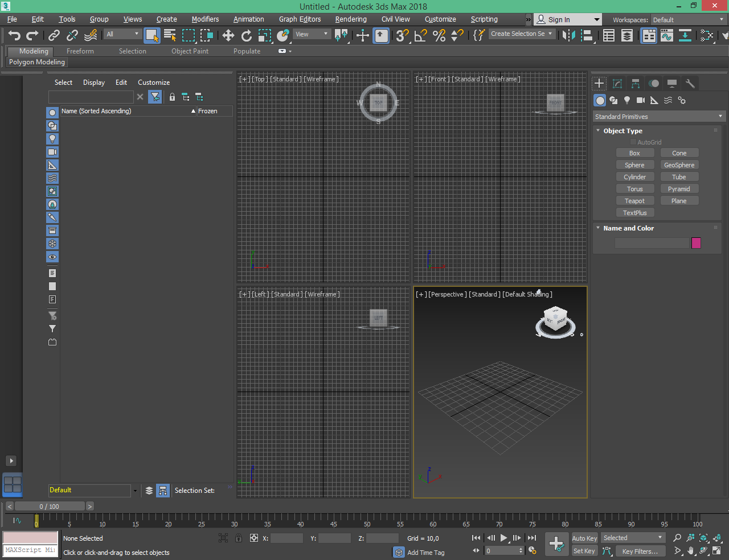Toggle Display Cameras filter in Scene Explorer
This screenshot has width=729, height=560.
click(52, 152)
